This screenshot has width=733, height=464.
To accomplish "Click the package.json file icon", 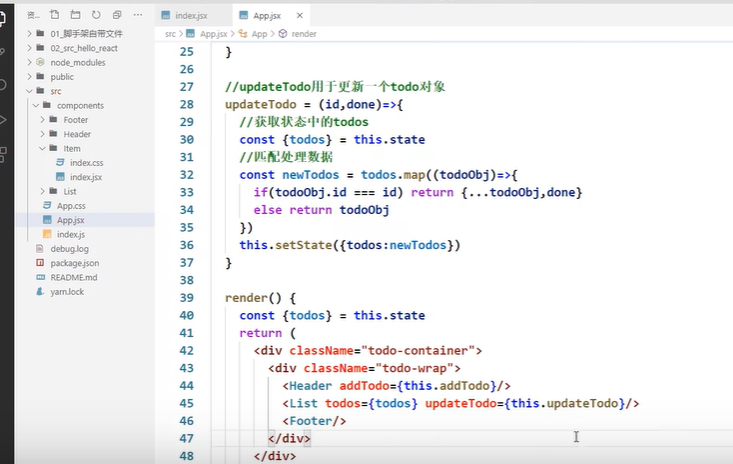I will point(40,263).
